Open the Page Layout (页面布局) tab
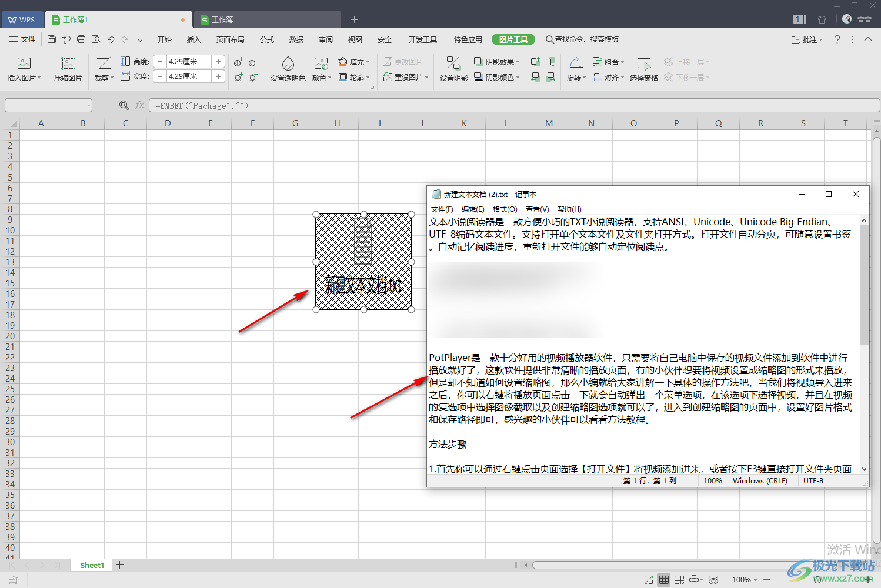The image size is (881, 588). [x=230, y=39]
